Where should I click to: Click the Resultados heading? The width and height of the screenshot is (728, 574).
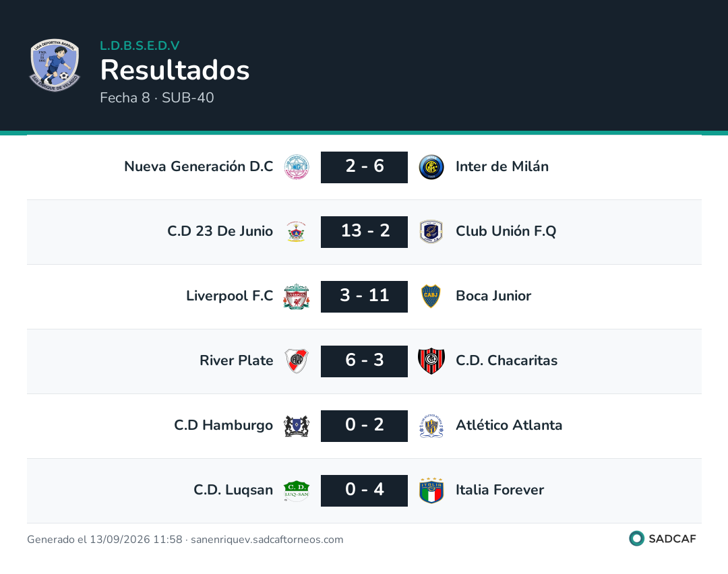point(175,70)
